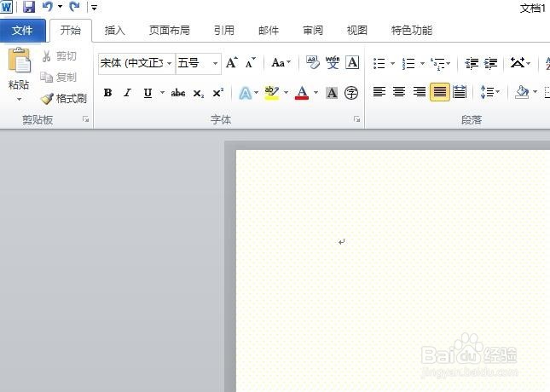
Task: Redo the last action
Action: click(74, 6)
